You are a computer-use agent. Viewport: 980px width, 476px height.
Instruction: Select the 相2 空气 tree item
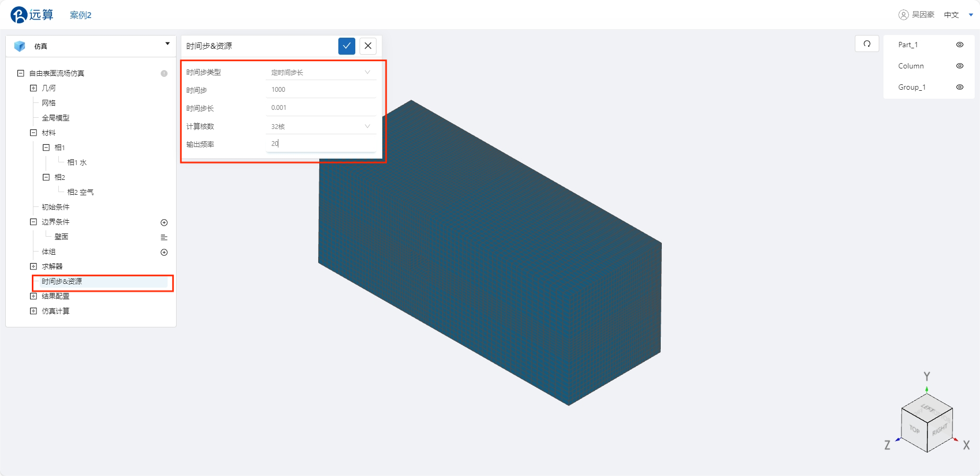[81, 192]
